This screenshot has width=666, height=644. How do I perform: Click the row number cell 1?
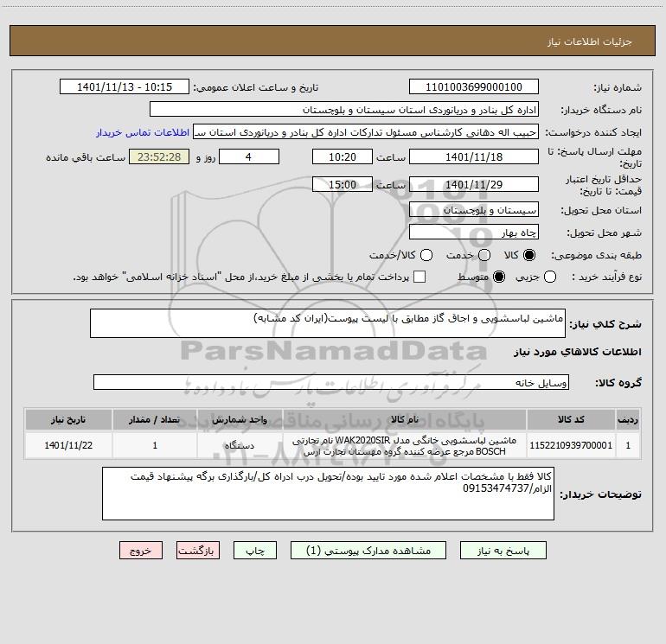(628, 445)
